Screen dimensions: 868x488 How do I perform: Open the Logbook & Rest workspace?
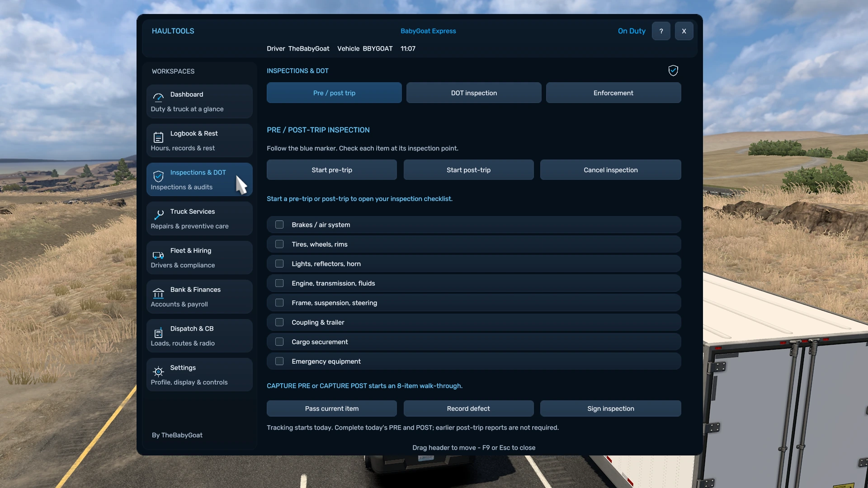[199, 141]
